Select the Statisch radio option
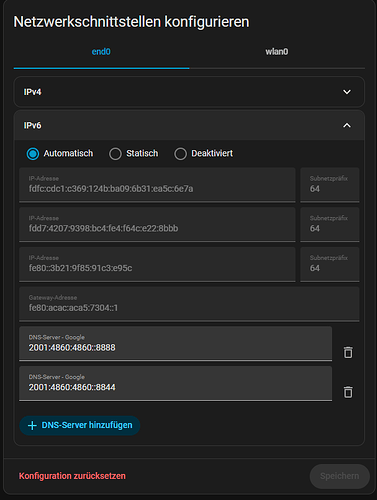 [115, 154]
